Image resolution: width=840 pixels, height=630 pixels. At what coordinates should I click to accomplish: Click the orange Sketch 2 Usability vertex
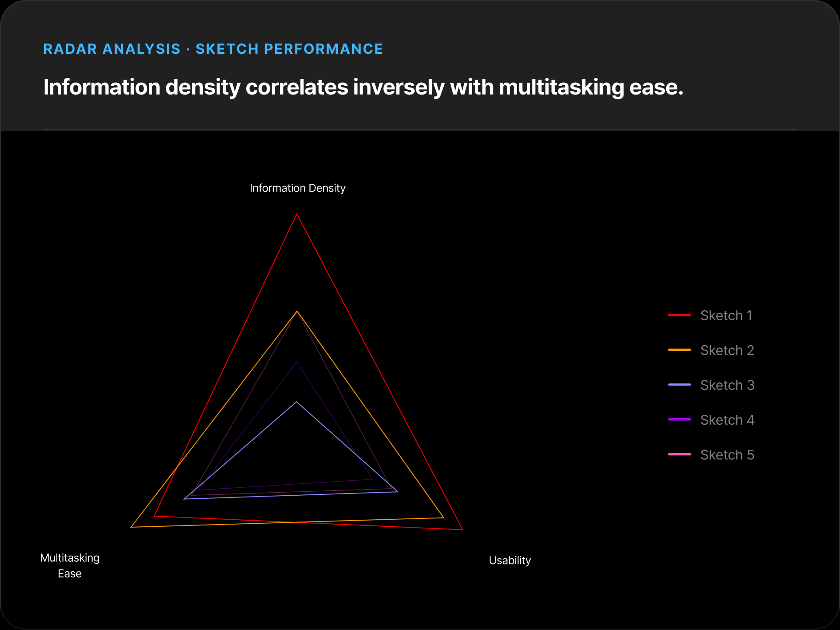[444, 518]
